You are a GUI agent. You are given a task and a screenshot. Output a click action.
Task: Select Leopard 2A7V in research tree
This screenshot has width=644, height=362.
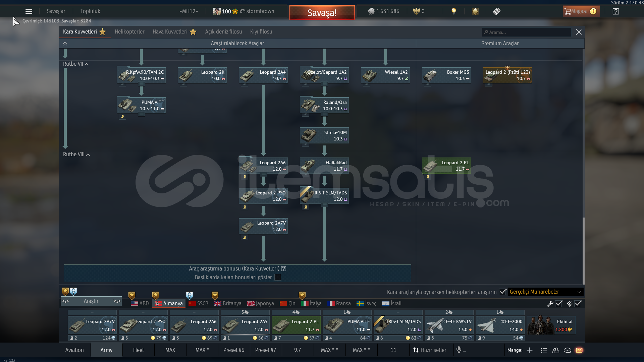tap(263, 226)
